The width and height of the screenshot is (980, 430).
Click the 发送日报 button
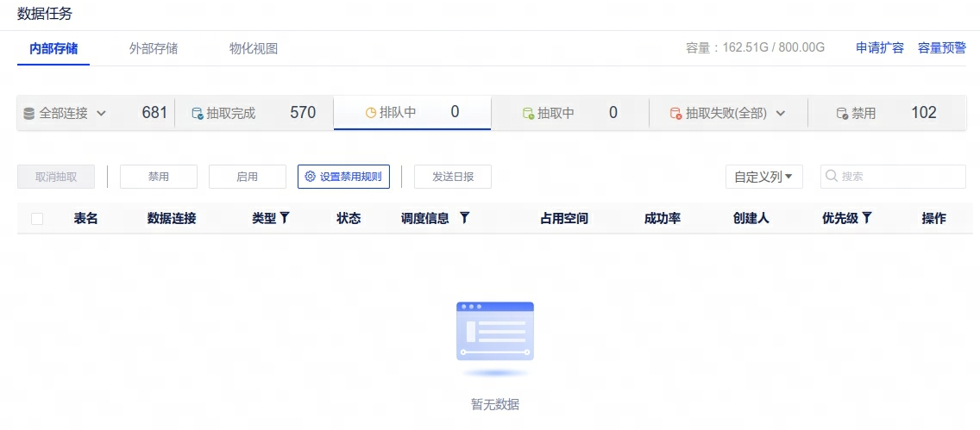(453, 177)
